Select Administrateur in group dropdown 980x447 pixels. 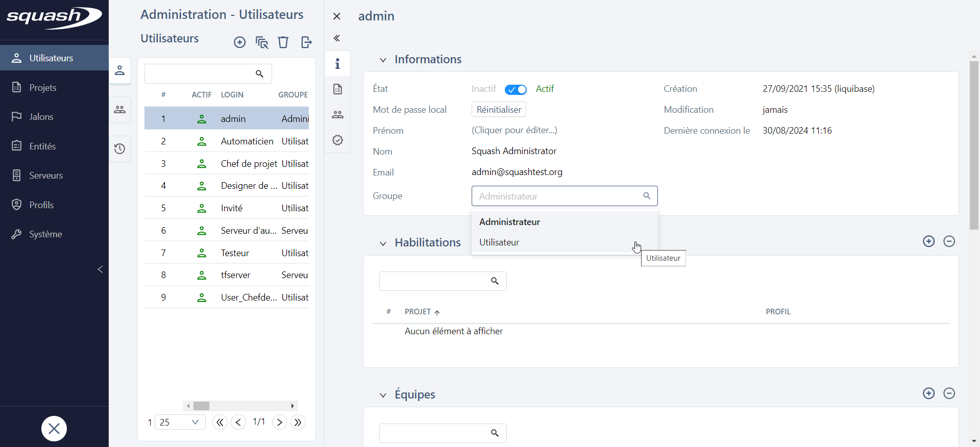coord(565,222)
